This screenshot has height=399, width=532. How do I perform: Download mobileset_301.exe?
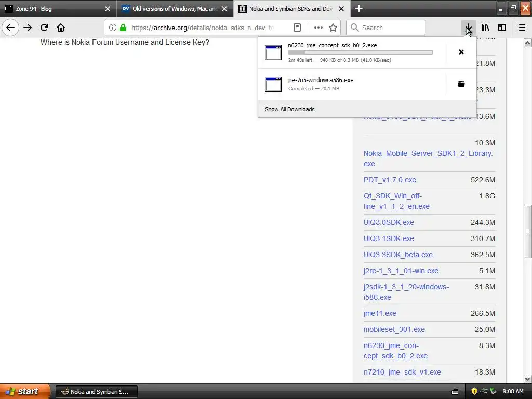pyautogui.click(x=394, y=329)
